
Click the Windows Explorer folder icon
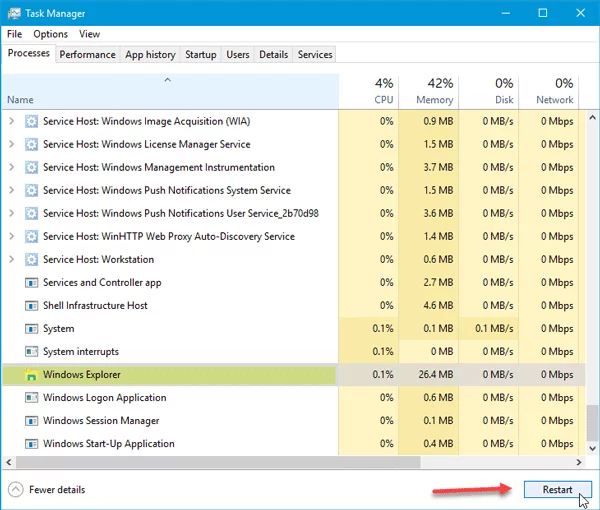pos(31,375)
